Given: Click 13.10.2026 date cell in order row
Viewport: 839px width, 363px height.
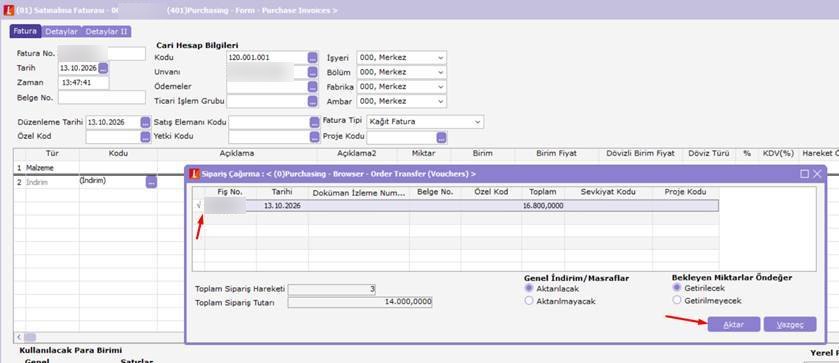Looking at the screenshot, I should tap(282, 206).
